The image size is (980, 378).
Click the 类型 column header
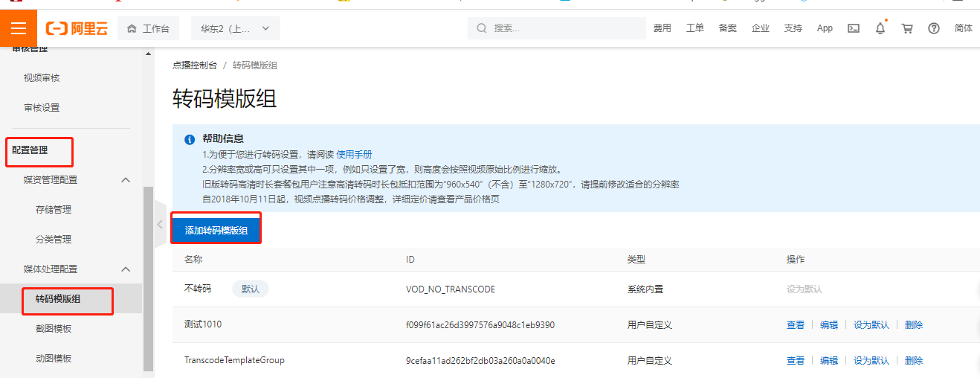pyautogui.click(x=636, y=260)
